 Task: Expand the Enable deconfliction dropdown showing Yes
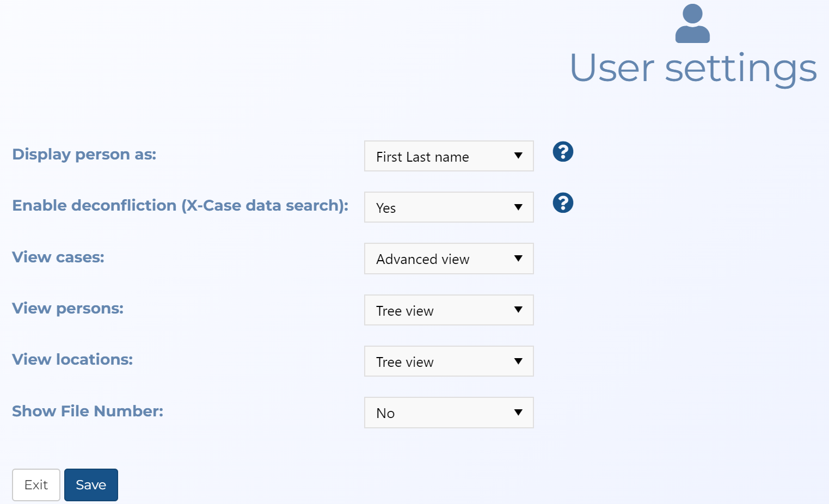coord(449,207)
